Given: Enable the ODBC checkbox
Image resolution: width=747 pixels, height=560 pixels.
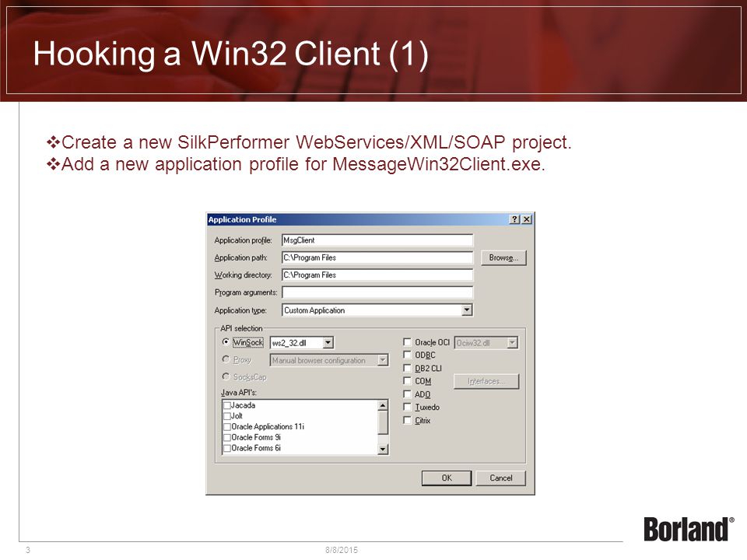Looking at the screenshot, I should 407,355.
